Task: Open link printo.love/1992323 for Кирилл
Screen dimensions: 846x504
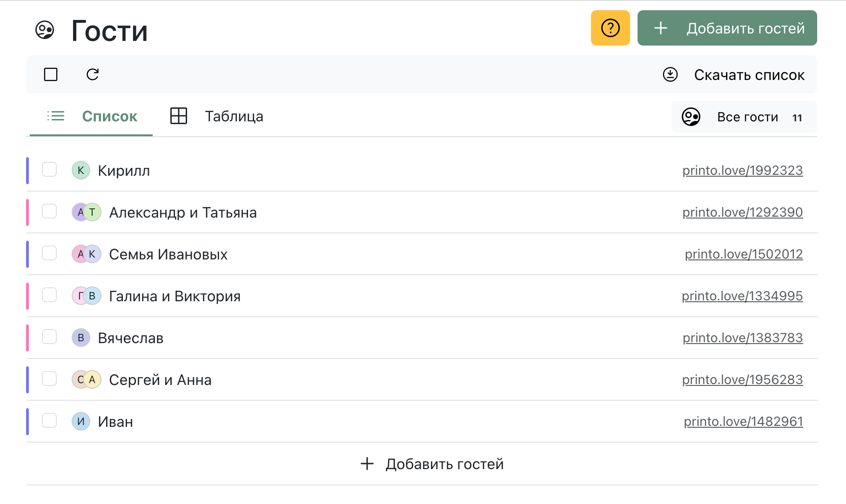Action: click(742, 171)
